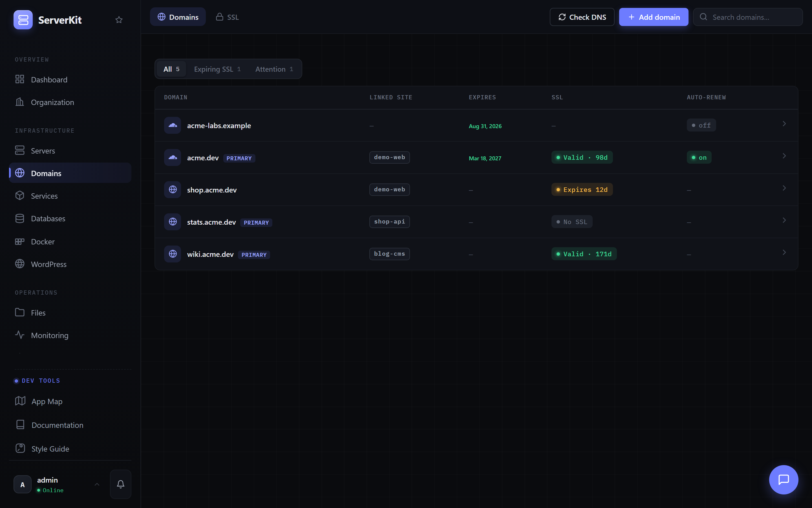Click the ServerKit logo icon
This screenshot has height=508, width=812.
[23, 20]
